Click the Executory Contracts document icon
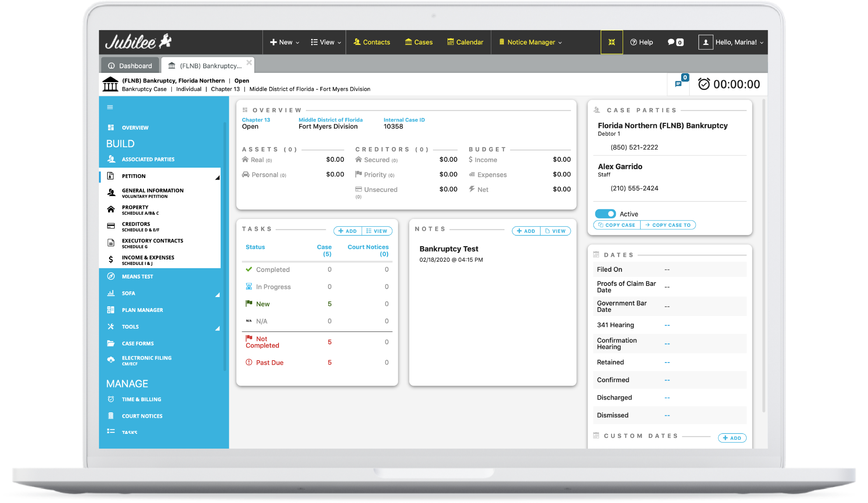The width and height of the screenshot is (868, 503). coord(111,243)
